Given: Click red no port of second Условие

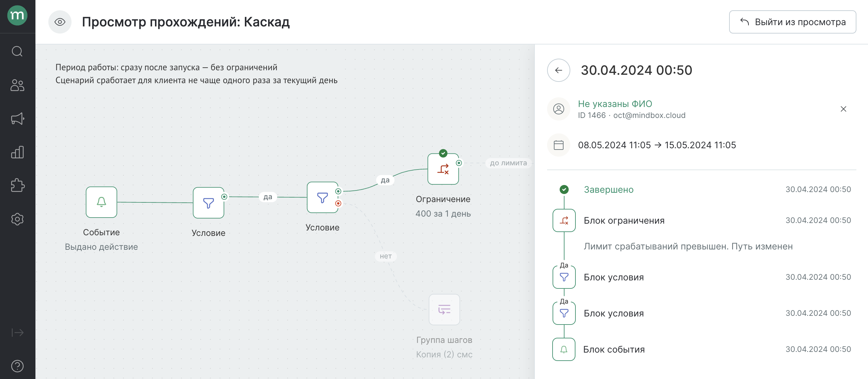Looking at the screenshot, I should click(338, 203).
